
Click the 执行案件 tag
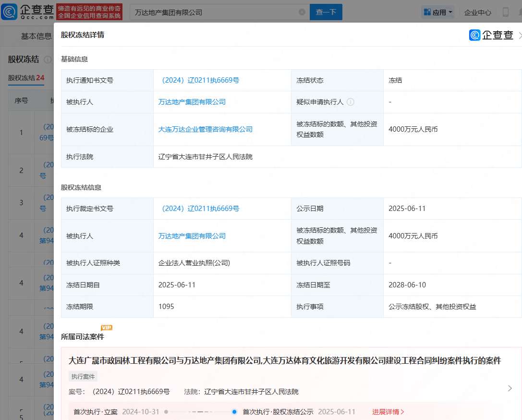(83, 376)
